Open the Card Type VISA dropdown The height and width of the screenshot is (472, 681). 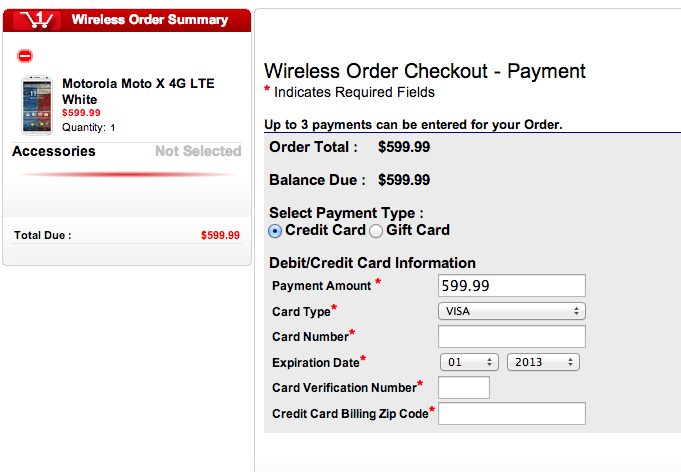click(x=511, y=311)
